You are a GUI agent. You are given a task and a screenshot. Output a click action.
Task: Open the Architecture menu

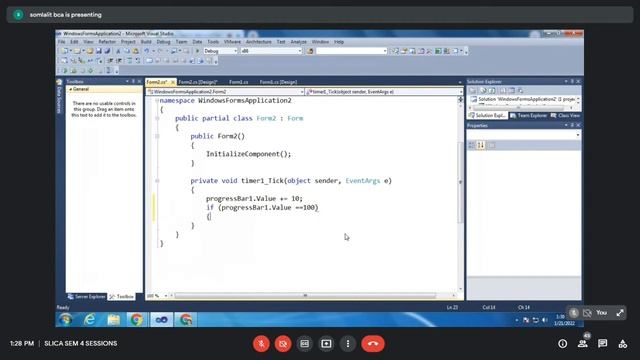click(258, 42)
